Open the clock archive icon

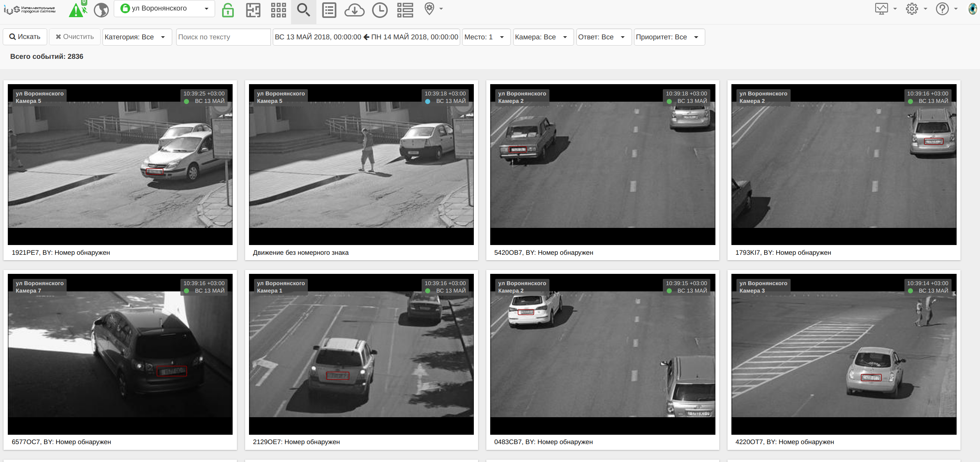click(x=380, y=10)
